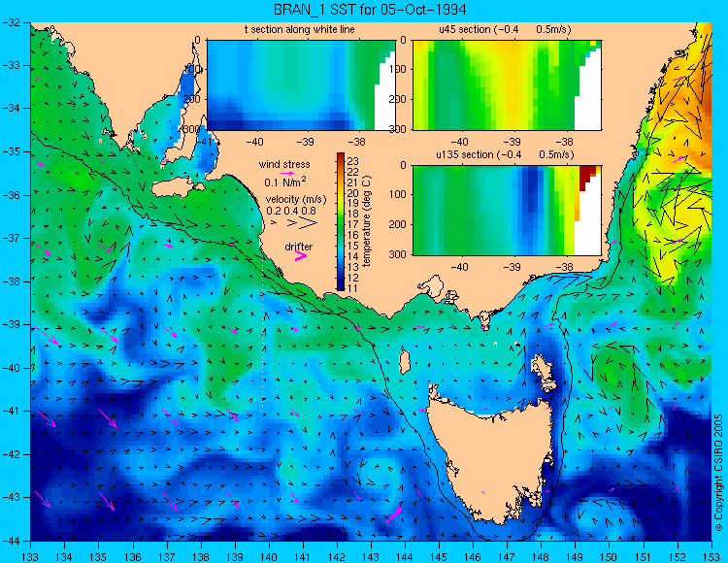This screenshot has height=563, width=728.
Task: Click longitude axis label "150"
Action: click(x=610, y=557)
